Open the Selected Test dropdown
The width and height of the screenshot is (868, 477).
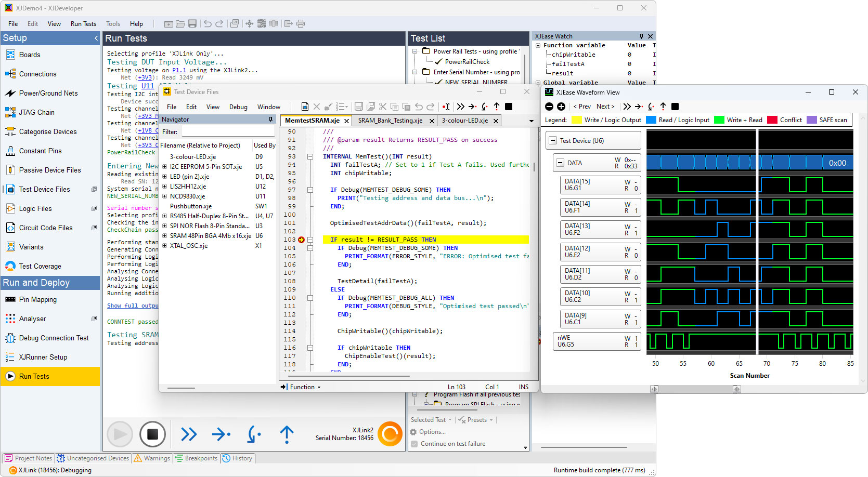(x=431, y=419)
